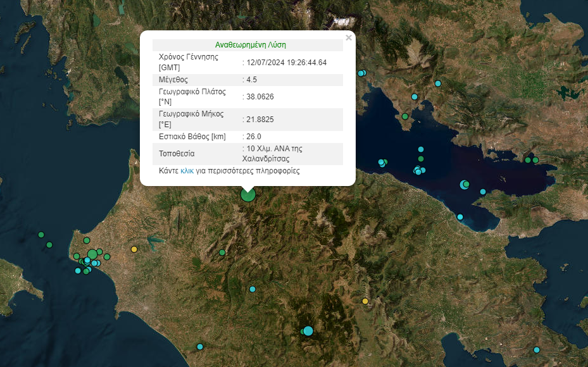The height and width of the screenshot is (367, 588).
Task: Click the largest green marker in the western cluster
Action: (x=92, y=254)
